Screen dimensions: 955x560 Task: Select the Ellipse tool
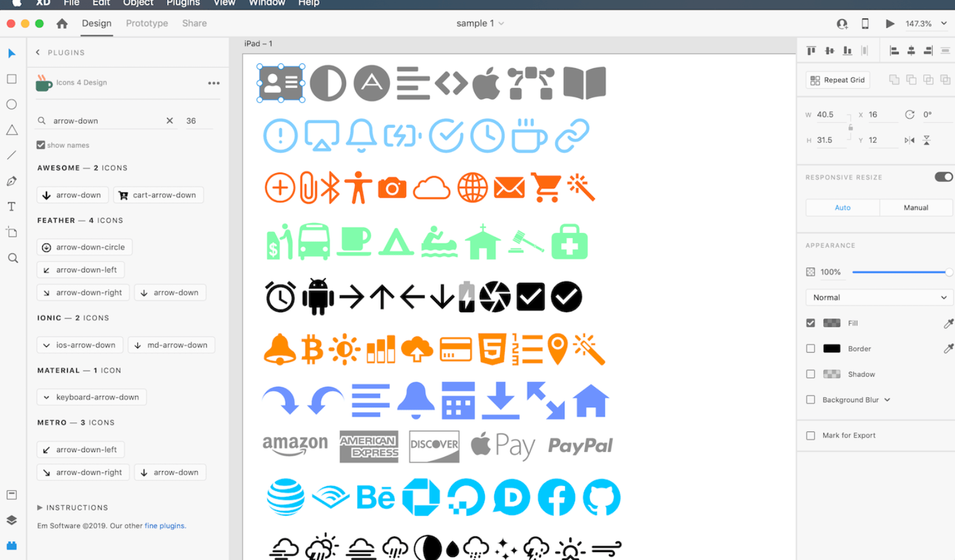pyautogui.click(x=11, y=104)
